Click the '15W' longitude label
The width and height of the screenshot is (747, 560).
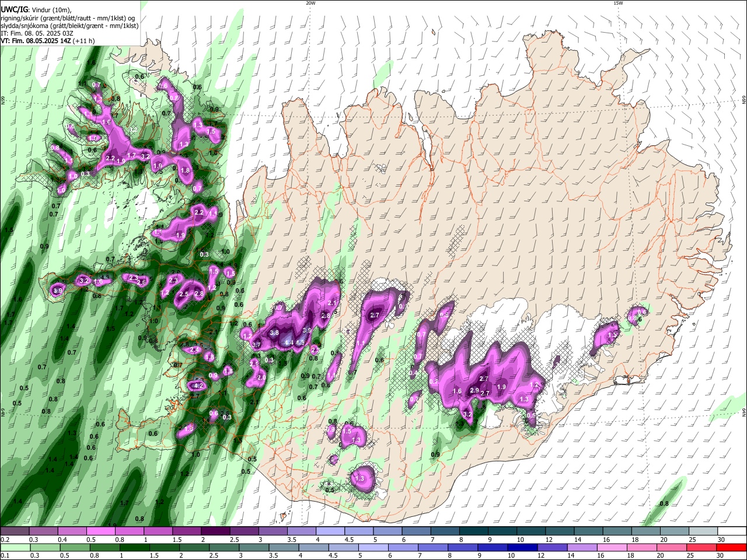point(618,3)
